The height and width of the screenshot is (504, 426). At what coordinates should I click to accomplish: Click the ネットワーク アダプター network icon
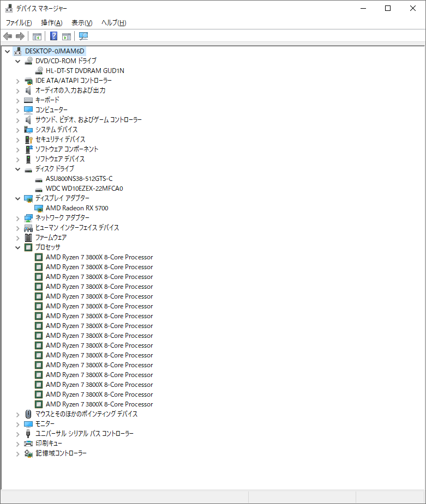pyautogui.click(x=28, y=218)
